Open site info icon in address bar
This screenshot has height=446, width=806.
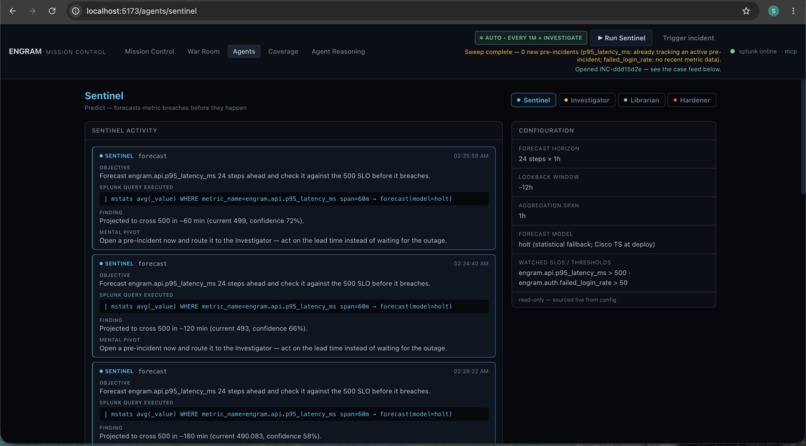pyautogui.click(x=76, y=11)
